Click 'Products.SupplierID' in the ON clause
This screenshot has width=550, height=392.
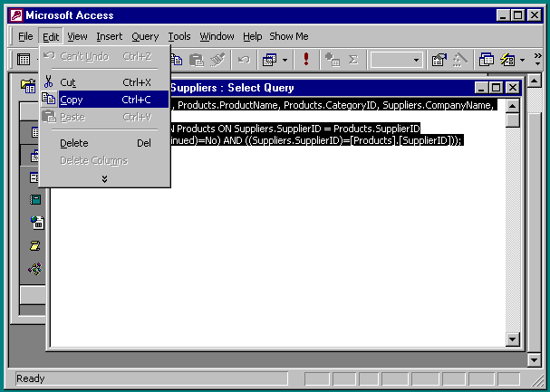click(376, 129)
